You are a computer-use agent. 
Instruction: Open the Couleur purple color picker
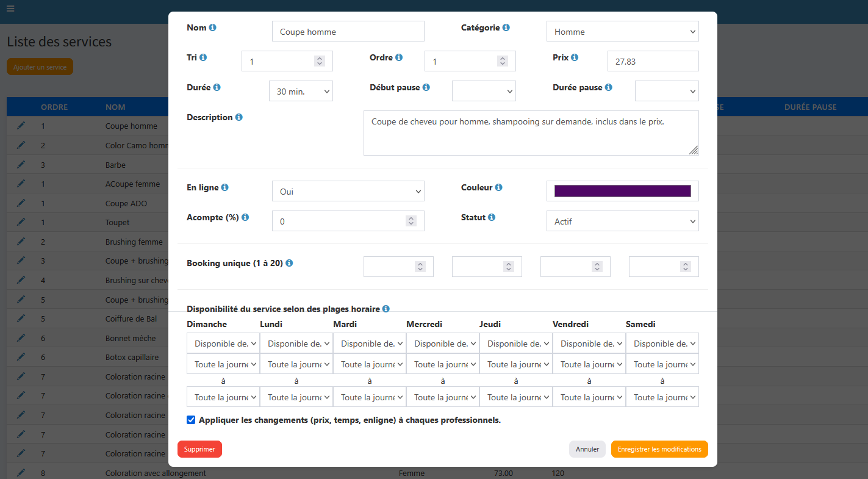coord(622,191)
